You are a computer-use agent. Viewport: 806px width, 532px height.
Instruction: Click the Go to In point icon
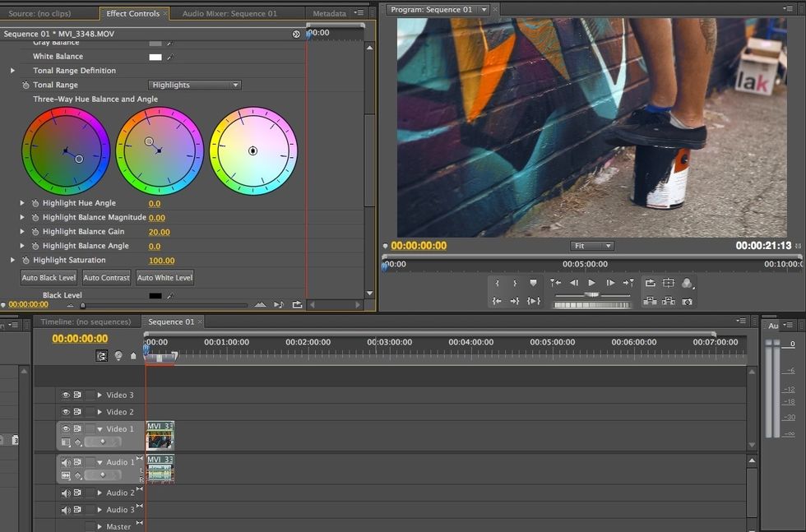(497, 300)
